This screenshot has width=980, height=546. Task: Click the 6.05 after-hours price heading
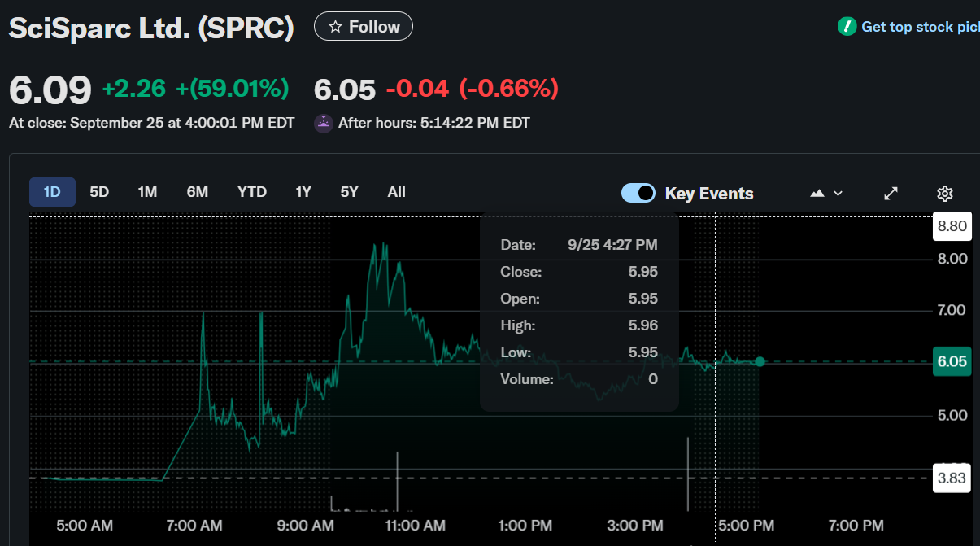point(345,90)
